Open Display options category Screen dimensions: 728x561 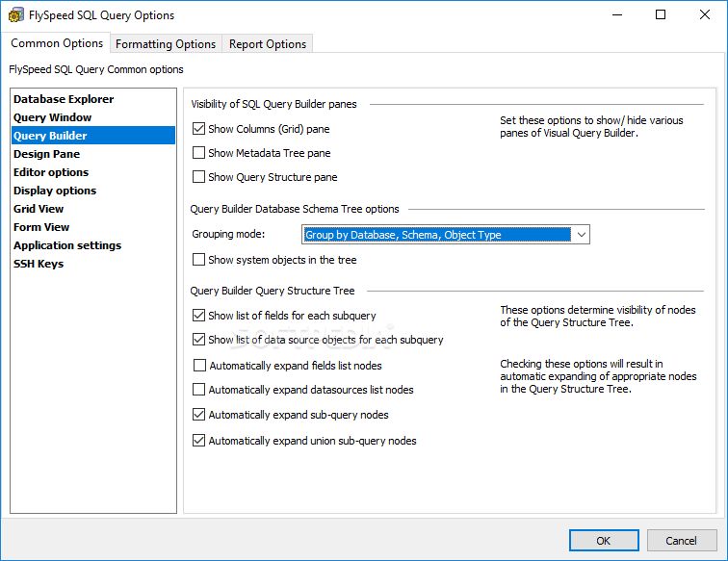click(x=92, y=191)
